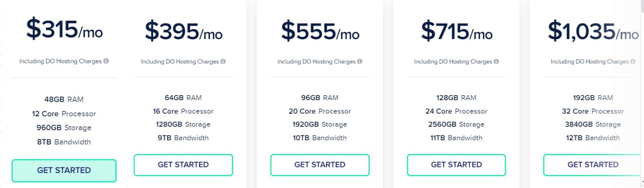Click the $1,035/mo price heading

[x=593, y=31]
